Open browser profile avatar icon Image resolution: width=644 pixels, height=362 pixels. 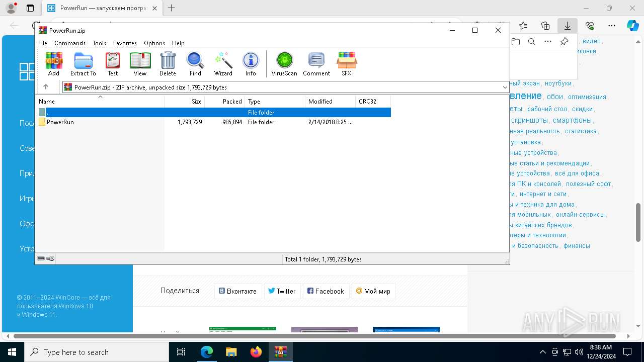coord(11,8)
